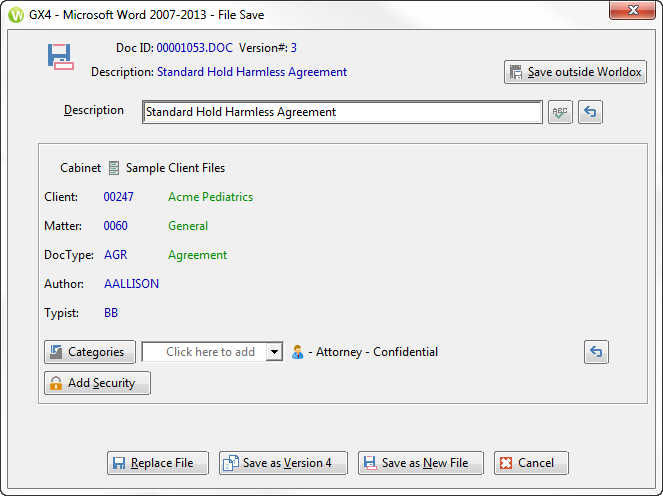The height and width of the screenshot is (496, 663).
Task: Click client name Acme Pediatrics
Action: coord(211,197)
